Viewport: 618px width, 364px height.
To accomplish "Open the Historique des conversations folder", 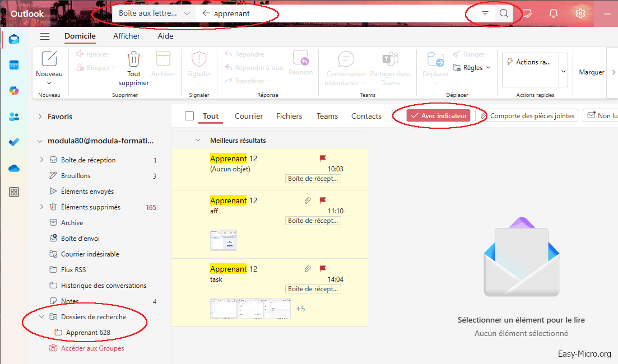I will tap(104, 286).
